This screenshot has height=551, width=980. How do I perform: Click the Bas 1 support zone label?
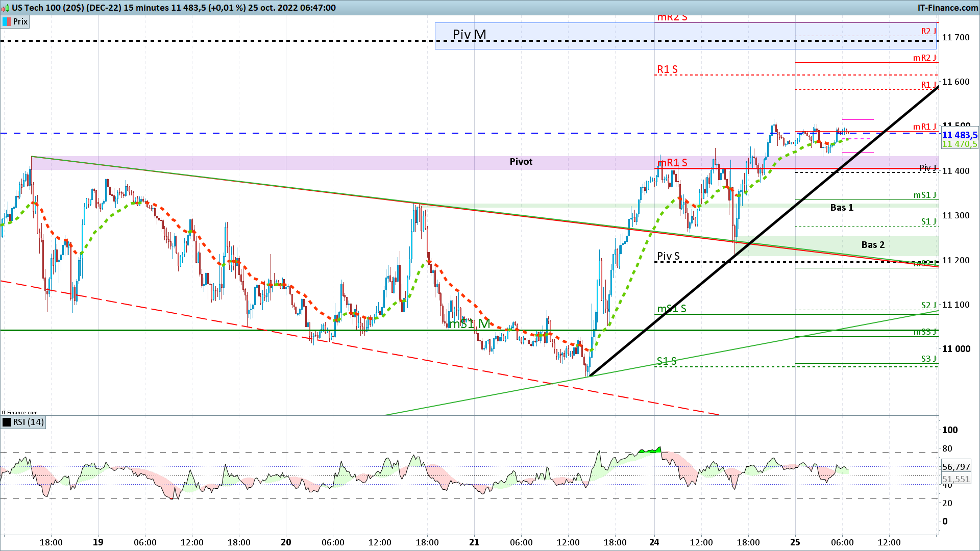(841, 208)
